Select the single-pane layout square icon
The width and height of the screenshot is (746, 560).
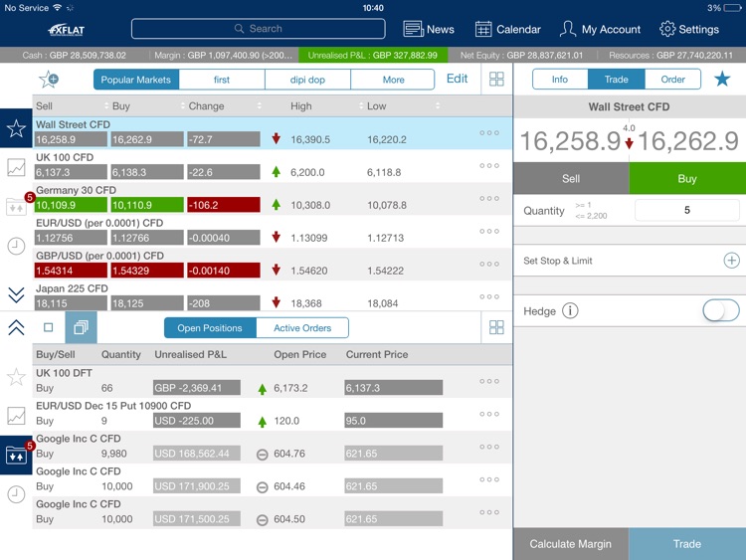tap(48, 327)
